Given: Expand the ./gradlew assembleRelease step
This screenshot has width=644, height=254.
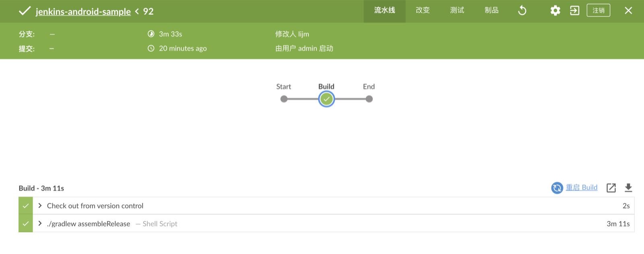Looking at the screenshot, I should [x=40, y=223].
